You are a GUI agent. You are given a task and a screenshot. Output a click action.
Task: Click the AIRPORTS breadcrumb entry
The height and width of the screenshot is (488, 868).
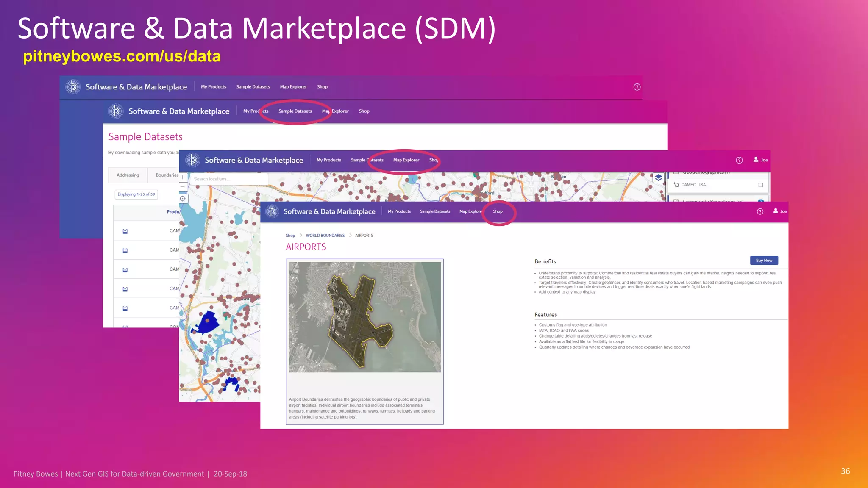pos(364,236)
